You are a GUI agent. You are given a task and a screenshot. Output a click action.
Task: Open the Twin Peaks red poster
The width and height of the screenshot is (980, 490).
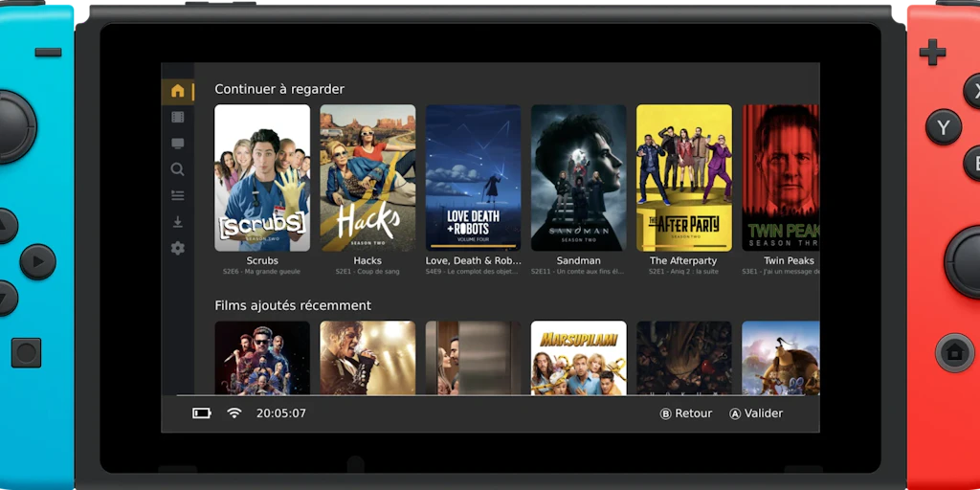[781, 177]
